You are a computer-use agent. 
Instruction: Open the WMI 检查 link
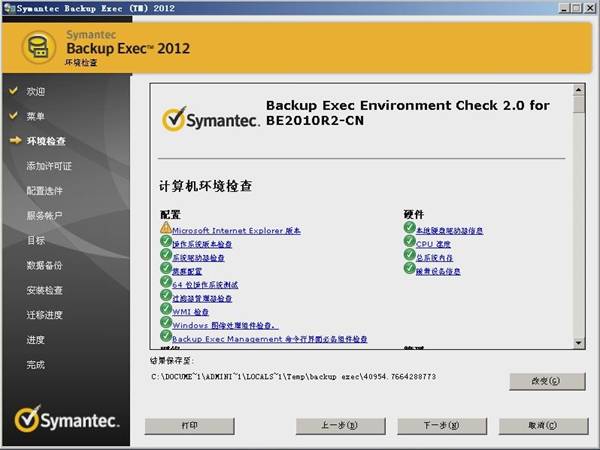(190, 312)
